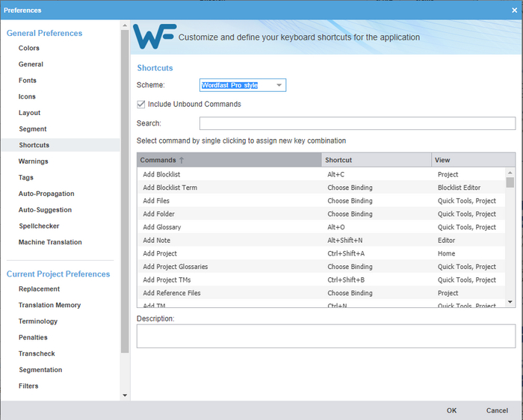This screenshot has height=420, width=523.
Task: Open Colors preferences in sidebar
Action: 29,49
